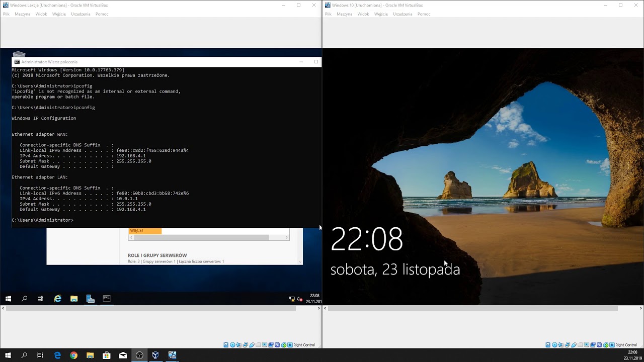
Task: Click Windows Lekcje horizontal scrollbar right arrow
Action: pyautogui.click(x=319, y=308)
